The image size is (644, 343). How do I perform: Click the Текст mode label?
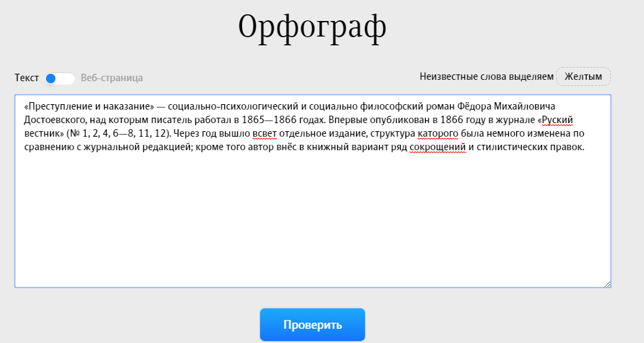click(x=27, y=78)
